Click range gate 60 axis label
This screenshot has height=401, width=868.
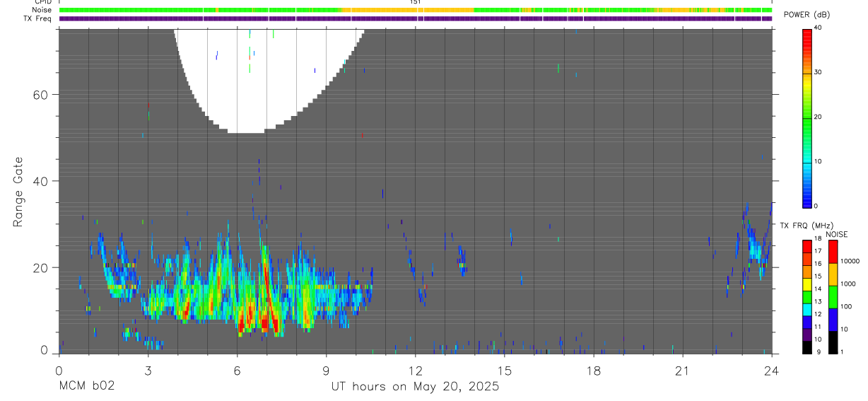(x=42, y=95)
